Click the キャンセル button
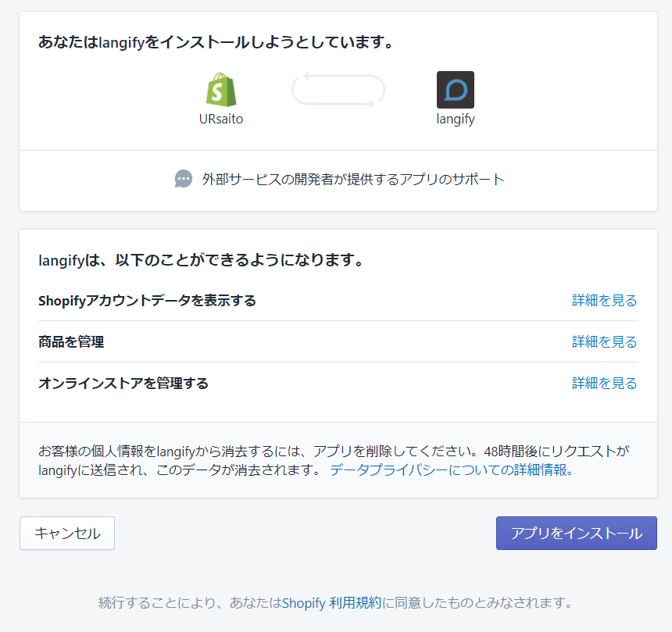This screenshot has height=632, width=672. click(67, 533)
